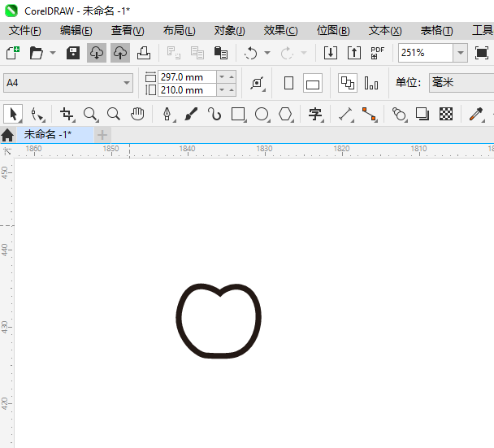Open the 文本(X) menu
This screenshot has width=494, height=448.
385,31
